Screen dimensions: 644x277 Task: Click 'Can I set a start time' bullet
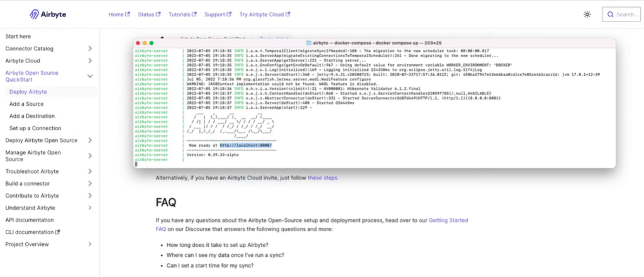pos(210,266)
